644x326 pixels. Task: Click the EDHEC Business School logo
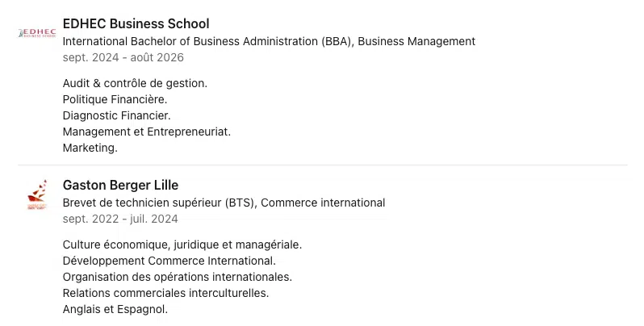click(37, 33)
